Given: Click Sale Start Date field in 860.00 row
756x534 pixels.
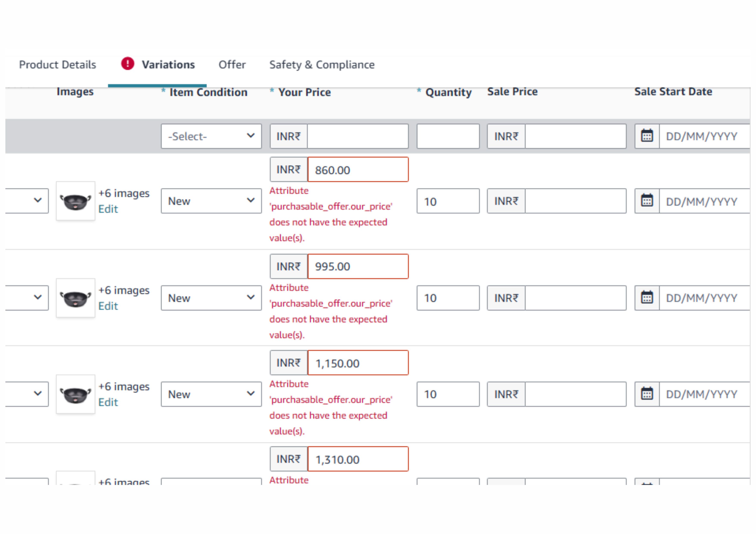Looking at the screenshot, I should pos(705,201).
